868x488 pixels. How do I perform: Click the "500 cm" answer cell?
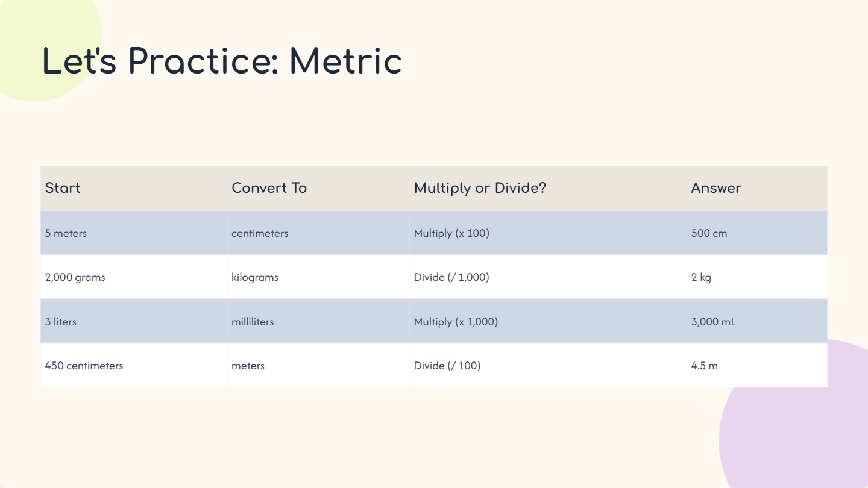click(709, 233)
